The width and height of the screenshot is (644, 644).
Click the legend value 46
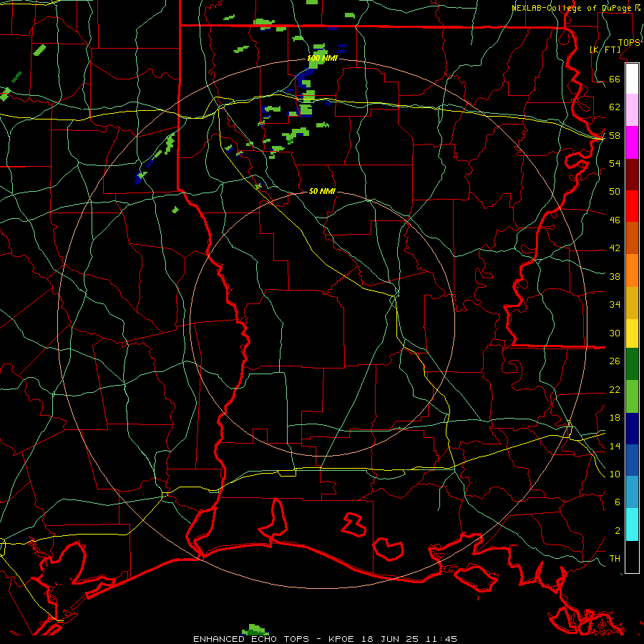tap(615, 220)
